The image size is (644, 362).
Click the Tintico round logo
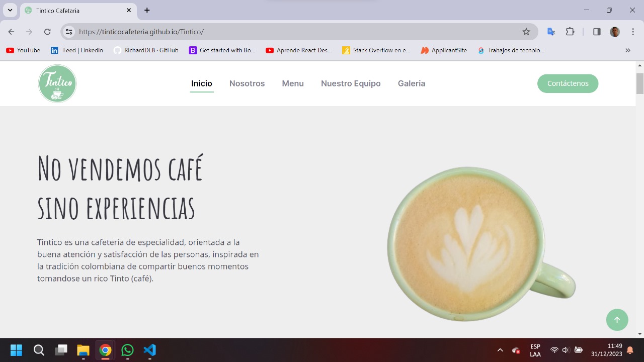[57, 83]
